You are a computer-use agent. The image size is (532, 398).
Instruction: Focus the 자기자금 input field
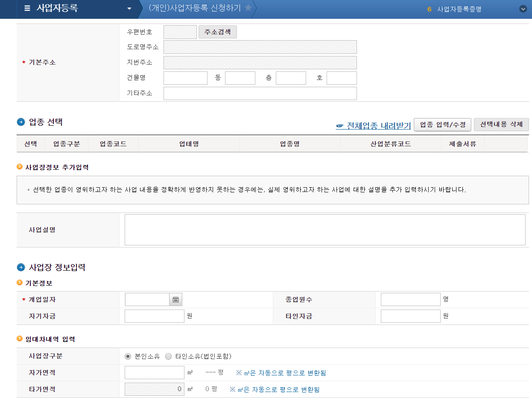(155, 316)
